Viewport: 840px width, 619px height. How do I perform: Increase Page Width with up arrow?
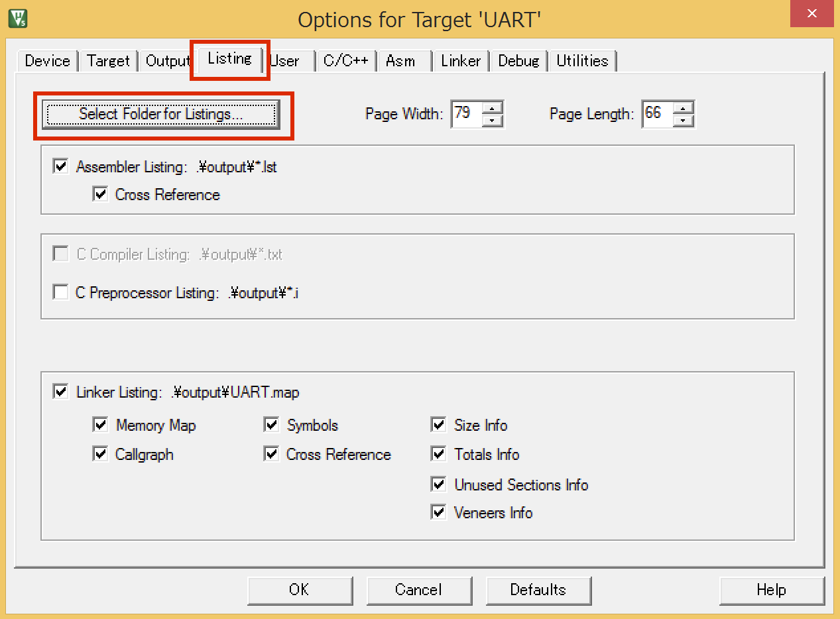point(492,107)
